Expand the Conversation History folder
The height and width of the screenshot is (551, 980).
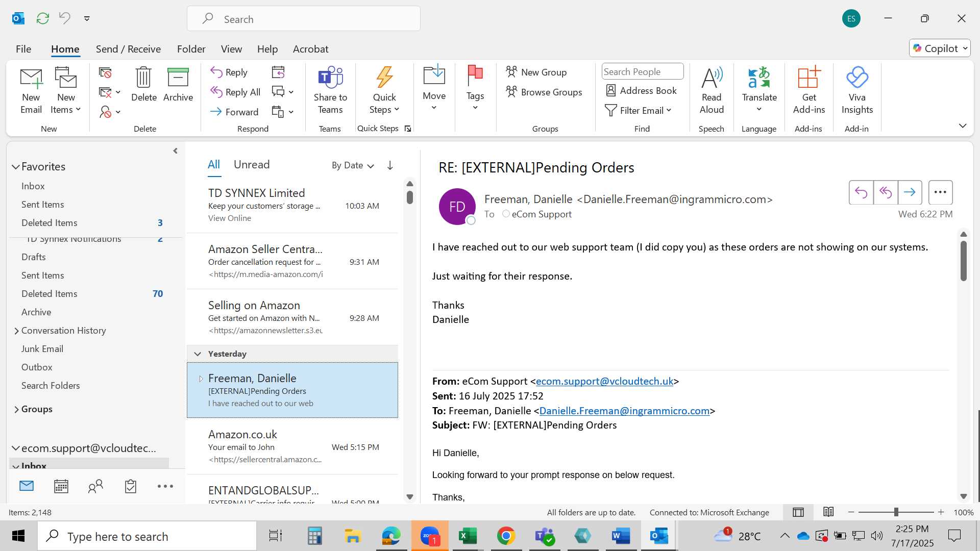[16, 331]
